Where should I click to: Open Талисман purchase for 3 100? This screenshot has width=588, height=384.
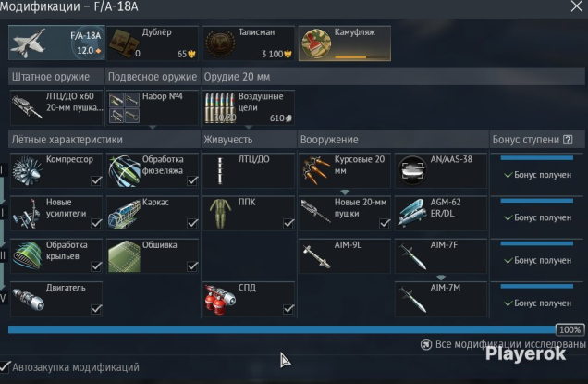(249, 43)
